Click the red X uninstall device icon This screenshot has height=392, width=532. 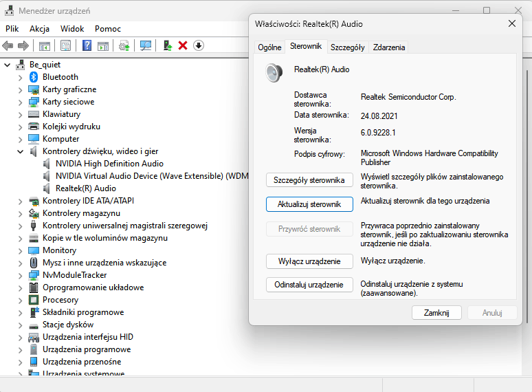[183, 45]
